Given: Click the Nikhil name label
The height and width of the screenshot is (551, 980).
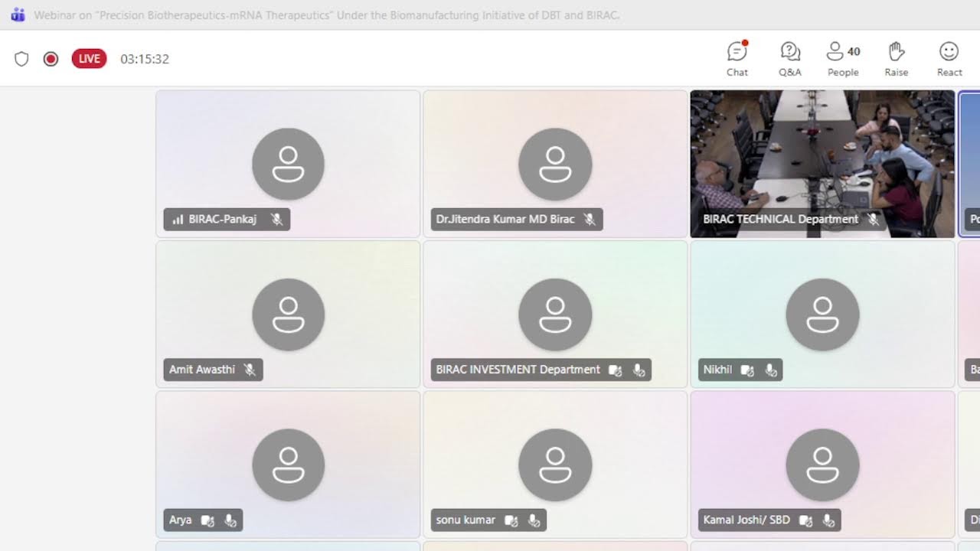Looking at the screenshot, I should point(717,370).
